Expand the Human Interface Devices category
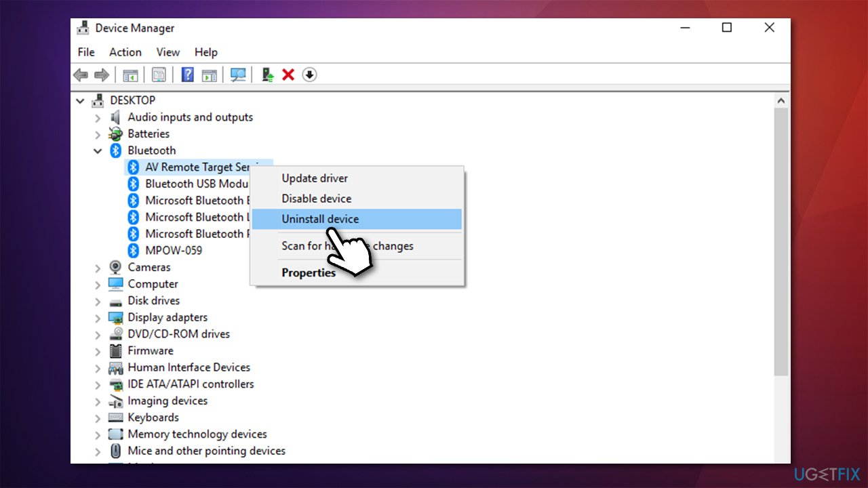Viewport: 868px width, 488px height. (x=98, y=367)
